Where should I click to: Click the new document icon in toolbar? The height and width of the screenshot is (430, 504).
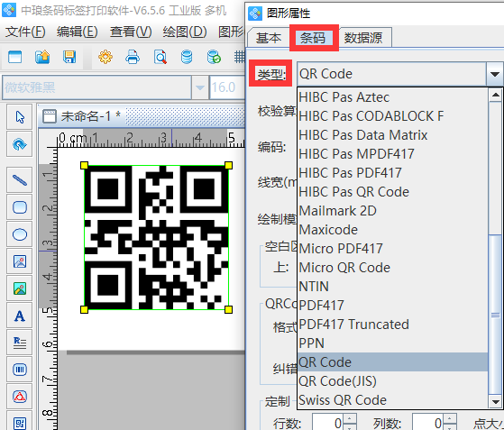14,57
